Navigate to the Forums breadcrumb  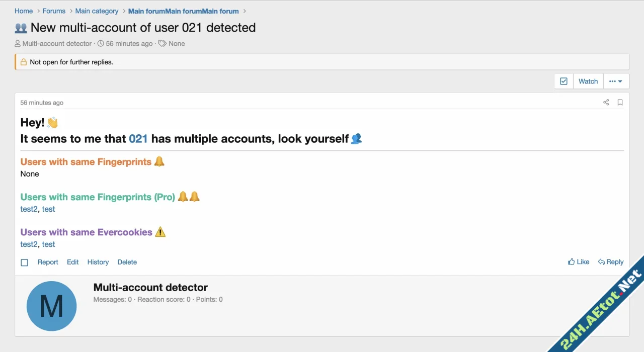tap(53, 11)
